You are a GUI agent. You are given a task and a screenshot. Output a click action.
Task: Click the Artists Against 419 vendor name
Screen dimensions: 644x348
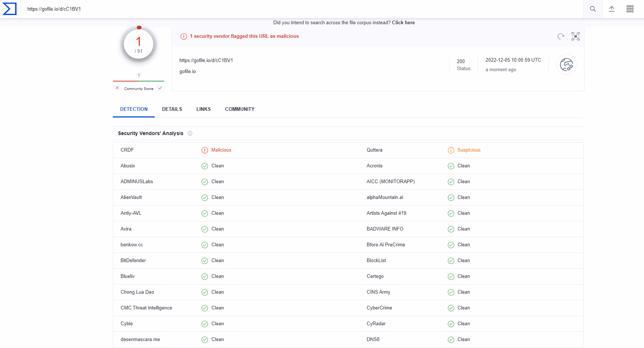(386, 213)
